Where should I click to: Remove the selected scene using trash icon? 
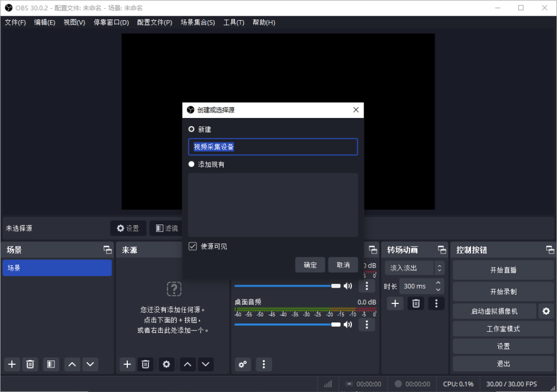(x=30, y=364)
